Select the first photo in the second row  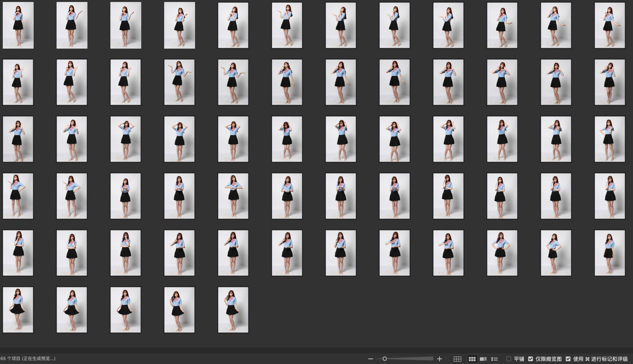point(18,82)
